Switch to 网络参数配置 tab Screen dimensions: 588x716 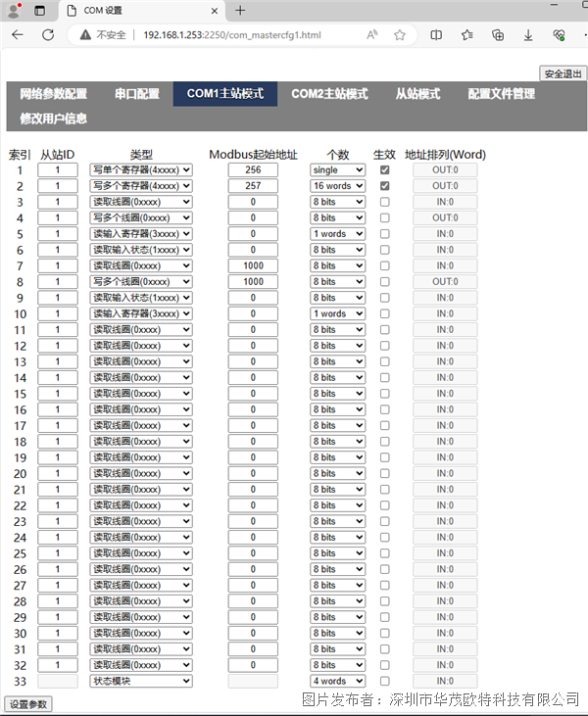[54, 94]
